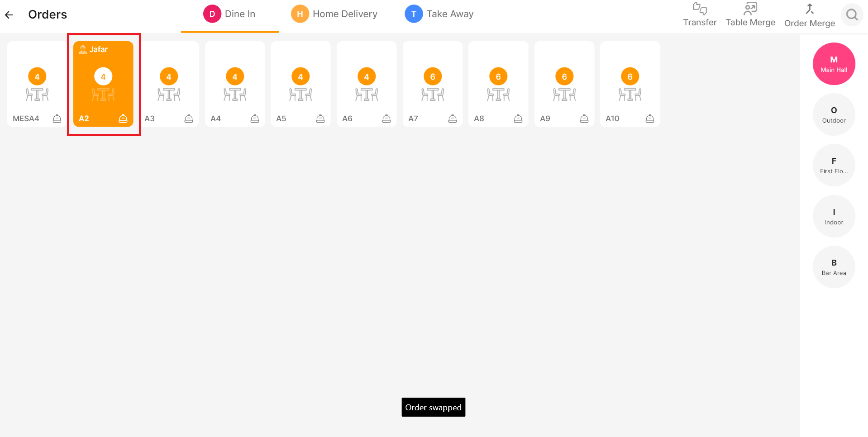Screen dimensions: 868x437
Task: Click the bell icon on table MESA4
Action: (x=57, y=119)
